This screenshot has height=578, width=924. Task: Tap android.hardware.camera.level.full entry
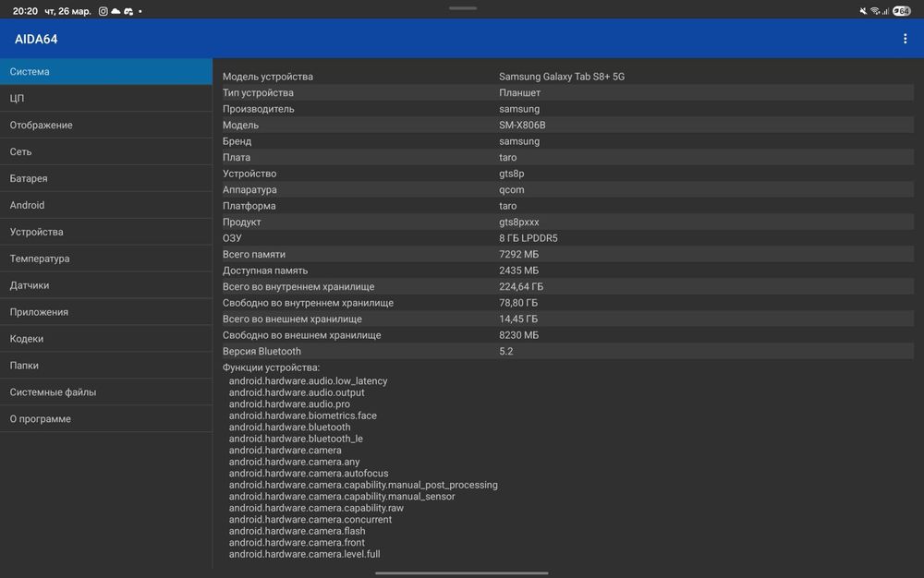pyautogui.click(x=304, y=555)
